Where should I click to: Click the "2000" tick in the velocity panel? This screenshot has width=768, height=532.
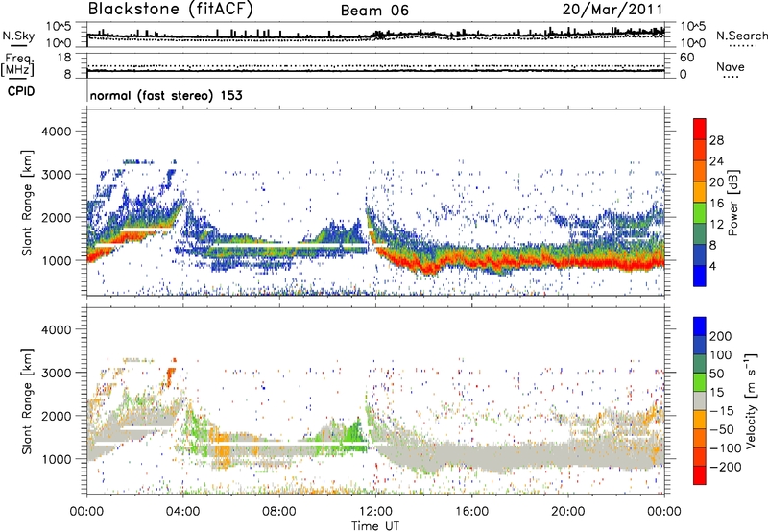pyautogui.click(x=57, y=417)
